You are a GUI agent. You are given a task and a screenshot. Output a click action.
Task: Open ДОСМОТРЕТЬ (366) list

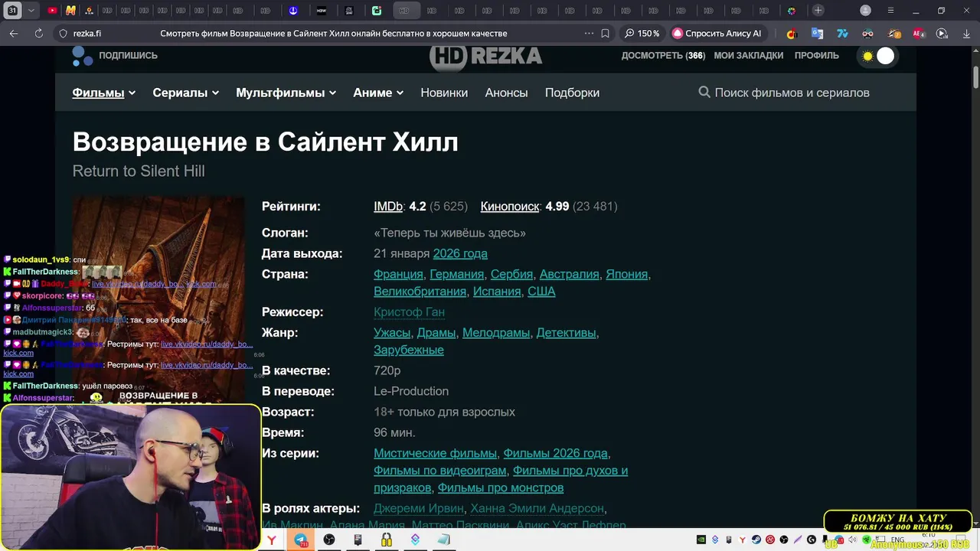[663, 56]
